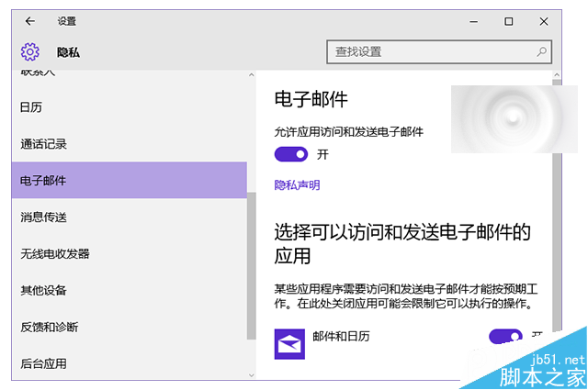588x390 pixels.
Task: Open 反馈和诊断 settings
Action: [x=50, y=328]
